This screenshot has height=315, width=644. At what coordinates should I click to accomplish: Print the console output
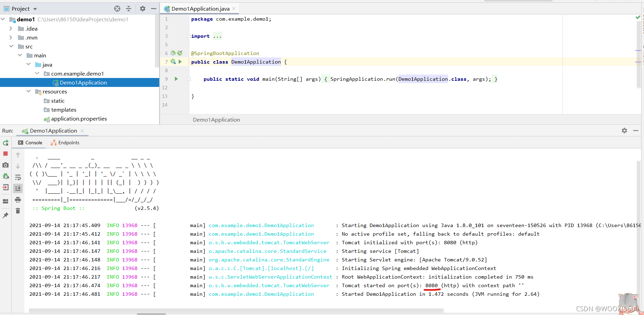[x=18, y=200]
